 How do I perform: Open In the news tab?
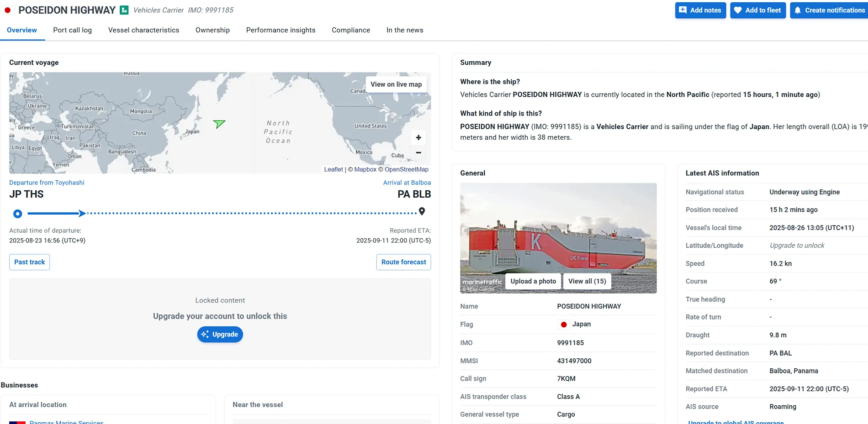405,30
